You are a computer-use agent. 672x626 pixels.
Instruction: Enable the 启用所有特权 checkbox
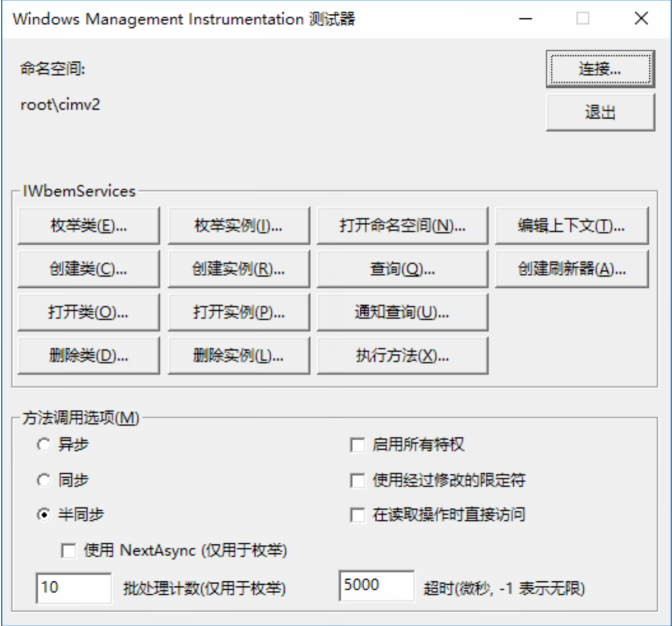tap(357, 445)
